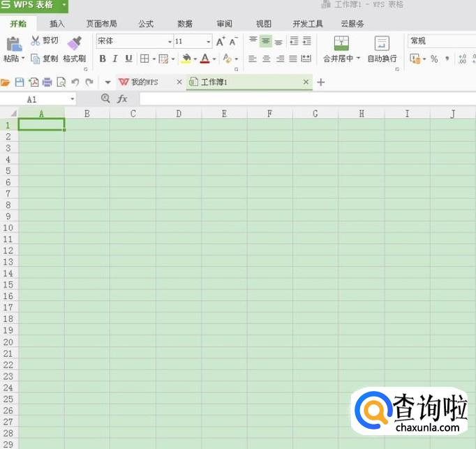This screenshot has width=476, height=449.
Task: Click Save icon in quick toolbar
Action: [x=20, y=82]
